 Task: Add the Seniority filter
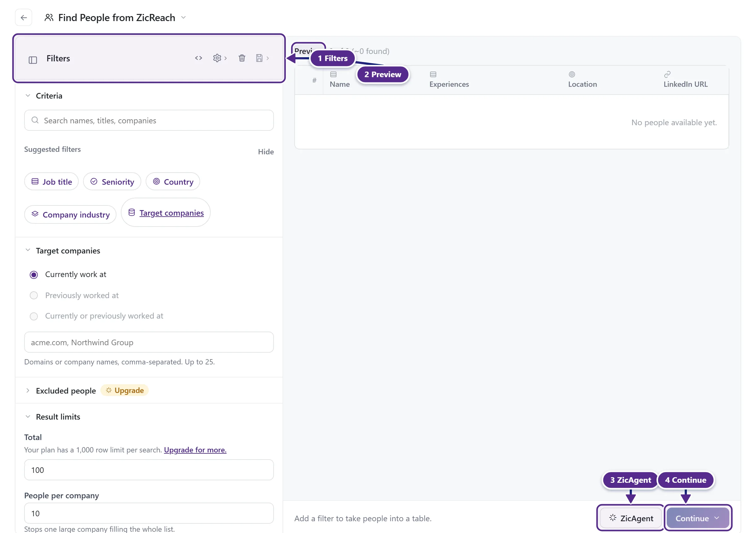(x=112, y=182)
